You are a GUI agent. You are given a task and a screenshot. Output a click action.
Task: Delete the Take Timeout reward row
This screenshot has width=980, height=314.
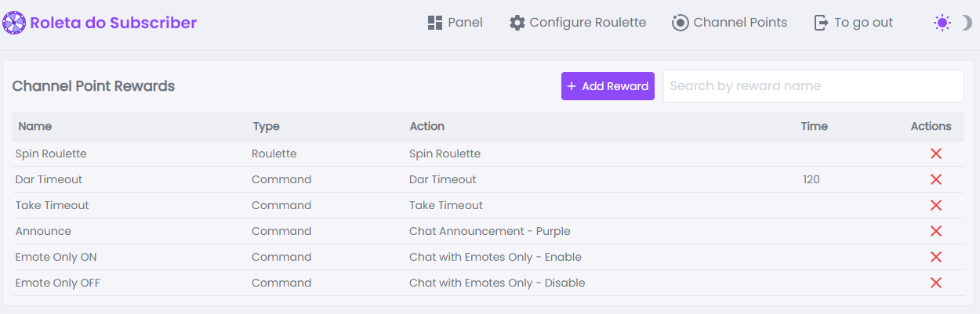pos(935,205)
